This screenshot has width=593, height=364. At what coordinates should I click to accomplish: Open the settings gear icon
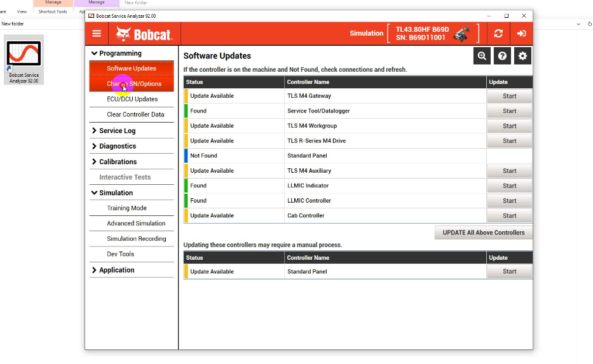(522, 56)
